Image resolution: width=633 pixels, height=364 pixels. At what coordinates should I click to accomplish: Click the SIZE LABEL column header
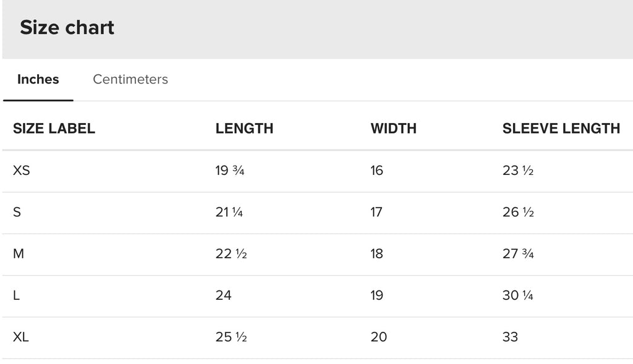click(x=54, y=129)
